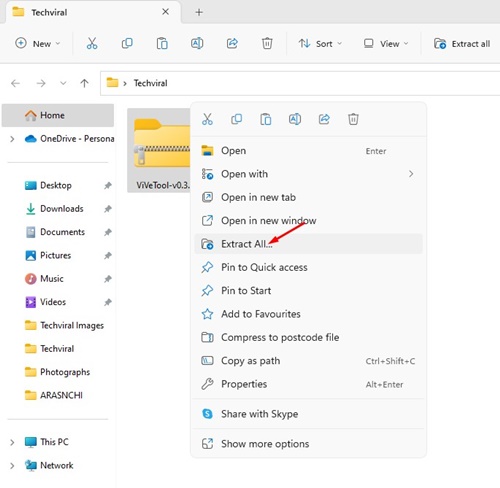Expand the Open with submenu arrow
Viewport: 500px width, 488px height.
tap(411, 174)
